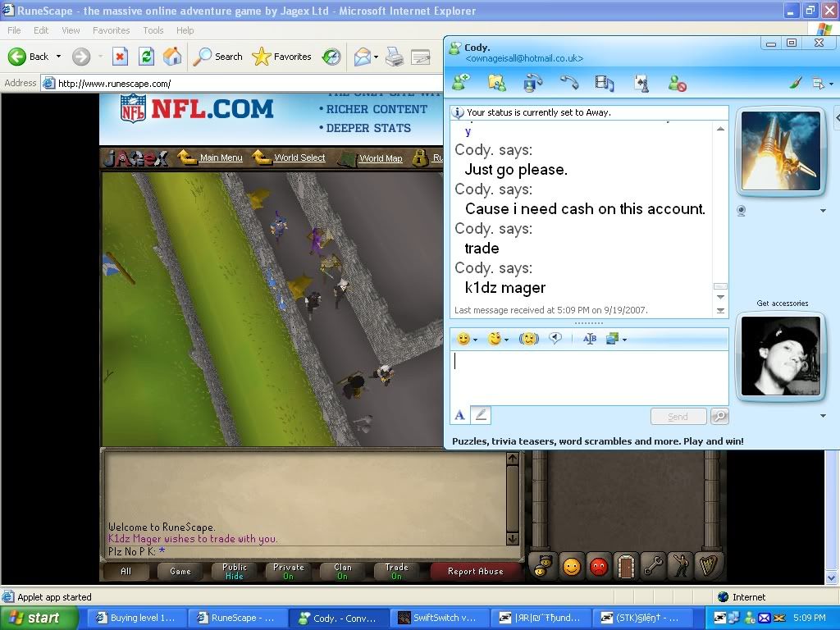Open IE Search pane
This screenshot has height=630, width=840.
click(x=217, y=57)
